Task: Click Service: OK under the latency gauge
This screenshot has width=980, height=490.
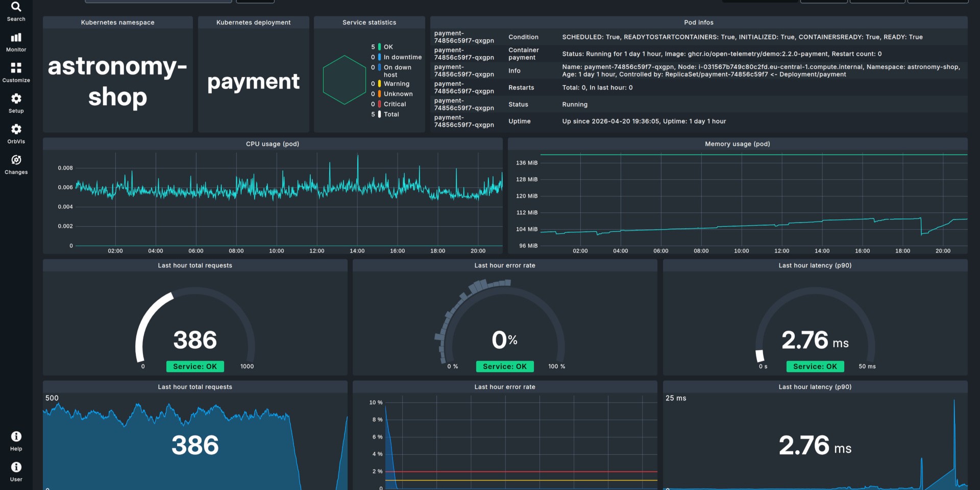Action: (x=815, y=366)
